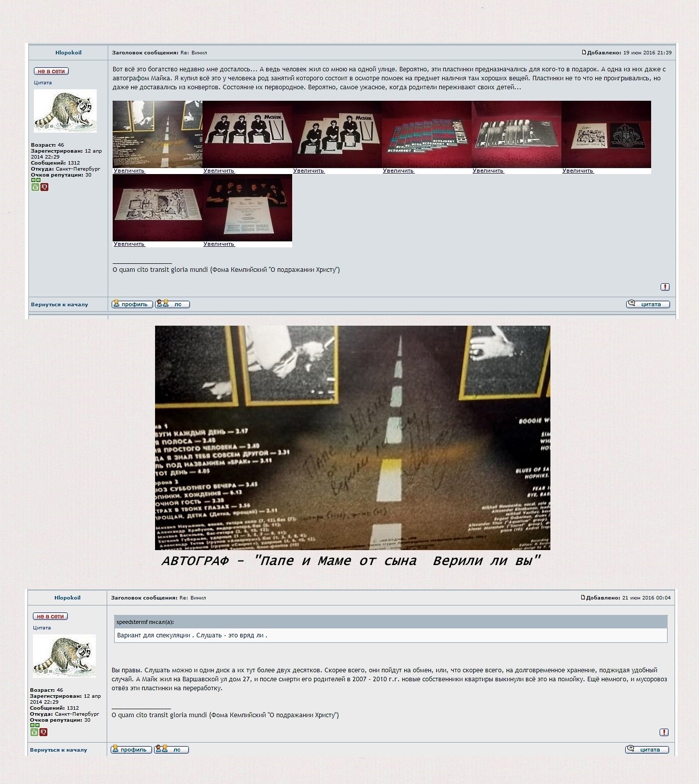
Task: Click the "Цитата" link above the avatar in the 21 июн post
Action: pos(42,628)
